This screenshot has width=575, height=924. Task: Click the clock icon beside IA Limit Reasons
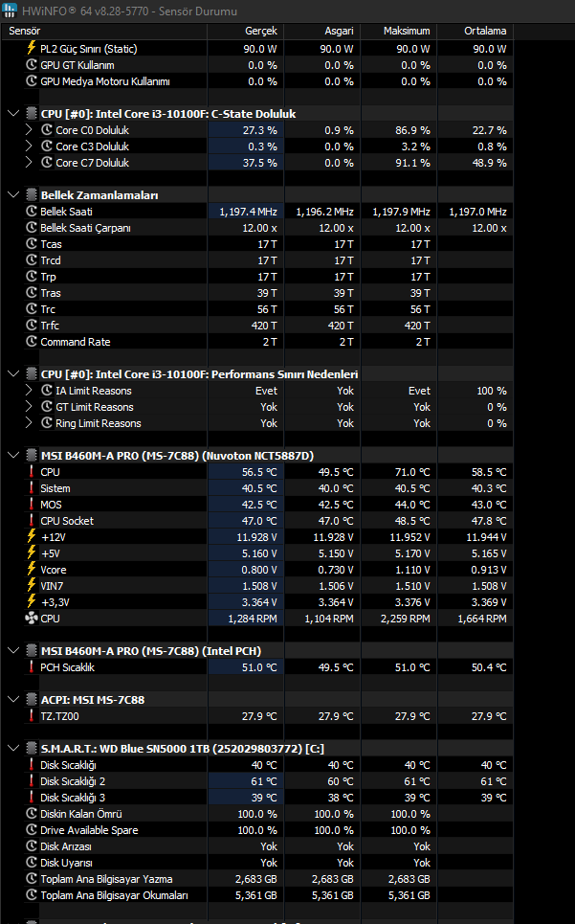pos(47,390)
